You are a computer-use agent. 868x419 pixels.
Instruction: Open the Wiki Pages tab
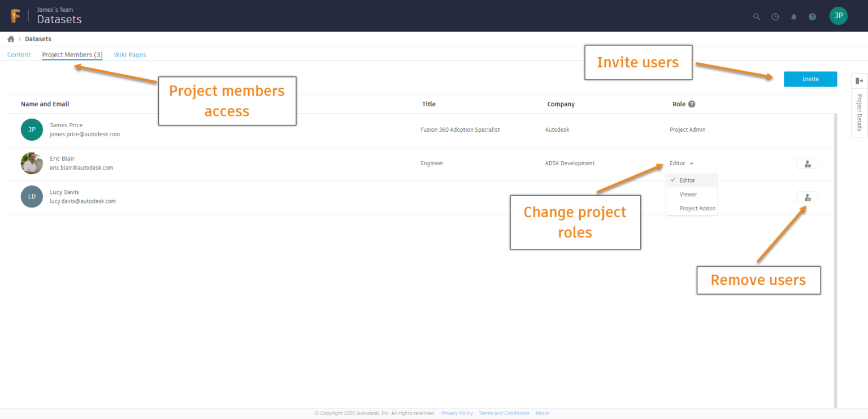[x=129, y=54]
